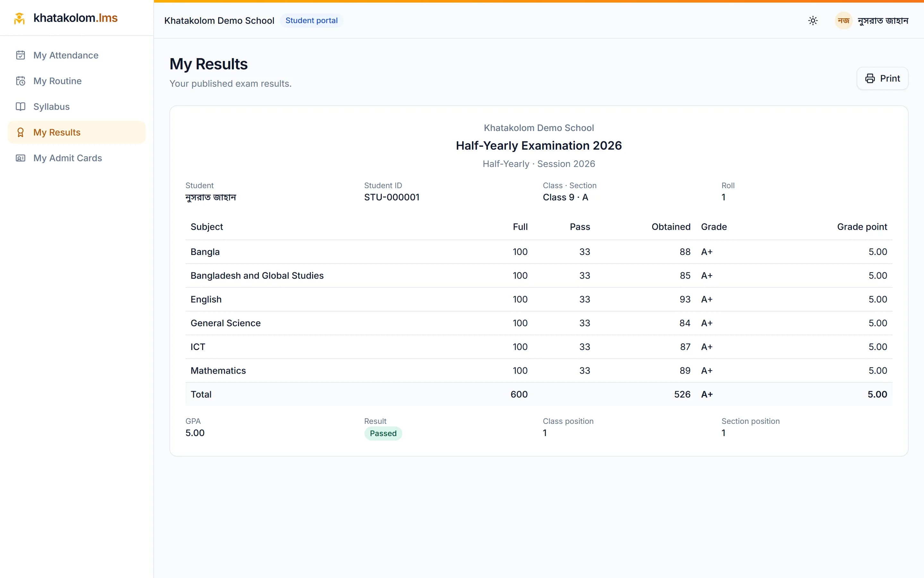
Task: Click the Mathematics subject cell
Action: (x=218, y=371)
